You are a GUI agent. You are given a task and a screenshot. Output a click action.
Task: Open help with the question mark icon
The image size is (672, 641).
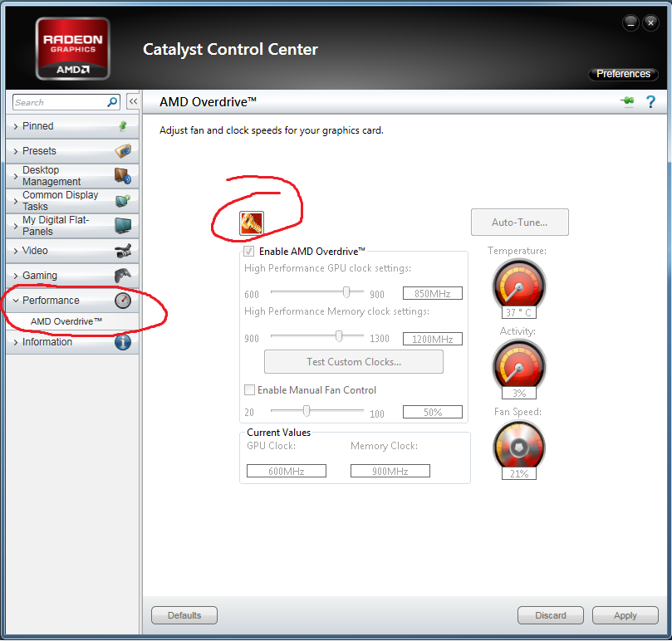tap(650, 102)
